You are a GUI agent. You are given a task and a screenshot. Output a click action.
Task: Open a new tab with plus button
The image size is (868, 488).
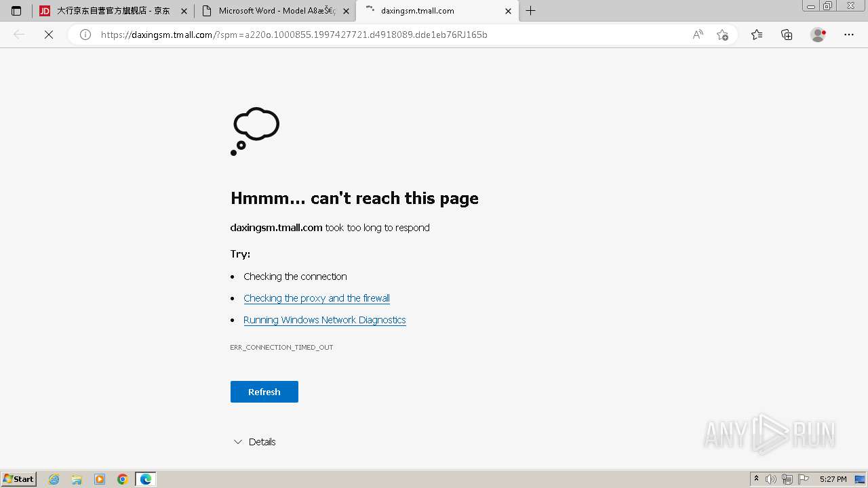click(x=531, y=11)
